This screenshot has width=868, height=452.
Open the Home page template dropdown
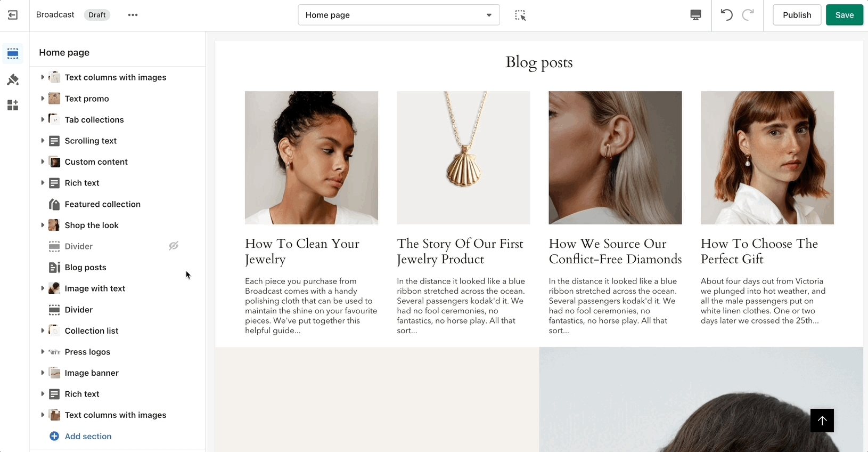tap(398, 15)
